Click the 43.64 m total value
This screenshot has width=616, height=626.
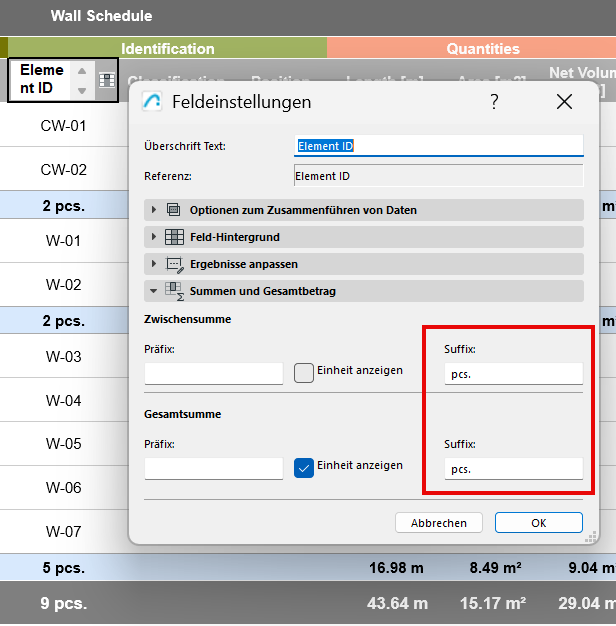coord(397,603)
